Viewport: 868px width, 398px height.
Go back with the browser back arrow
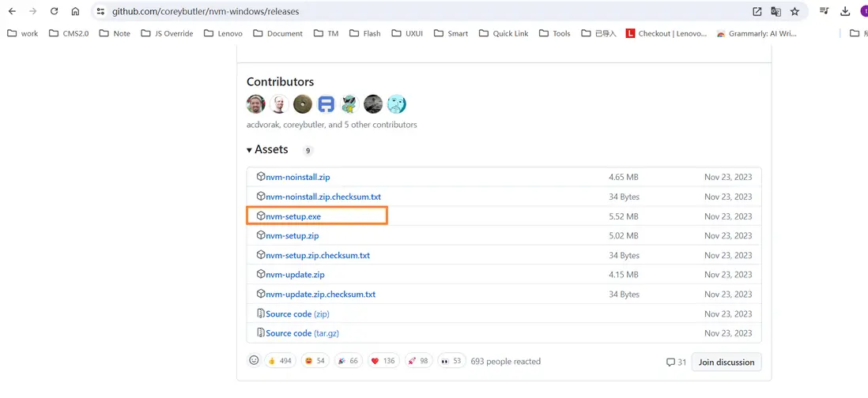point(12,11)
